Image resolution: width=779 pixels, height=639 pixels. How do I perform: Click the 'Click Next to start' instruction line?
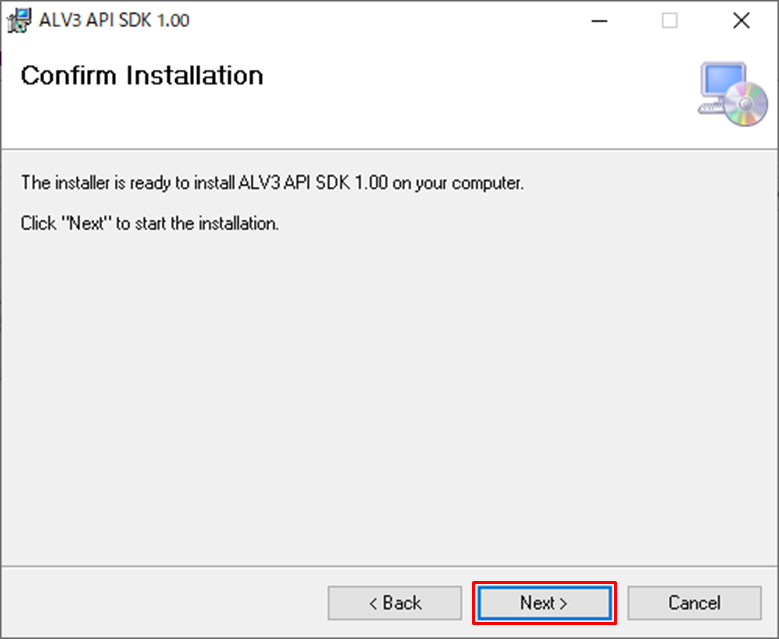point(150,224)
